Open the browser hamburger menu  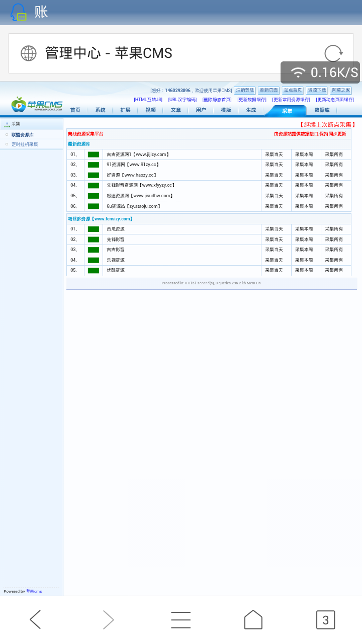pos(180,619)
